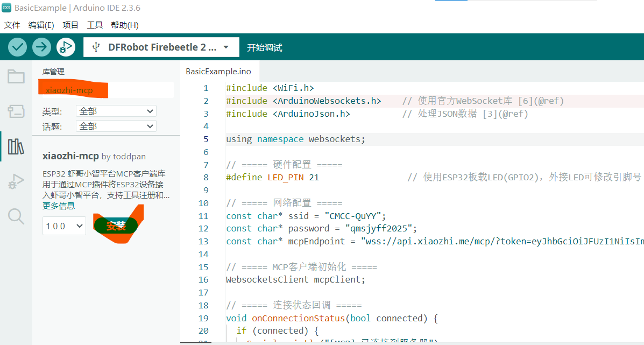This screenshot has height=345, width=644.
Task: Click the WebsocketsClient mcpClient line
Action: point(295,280)
